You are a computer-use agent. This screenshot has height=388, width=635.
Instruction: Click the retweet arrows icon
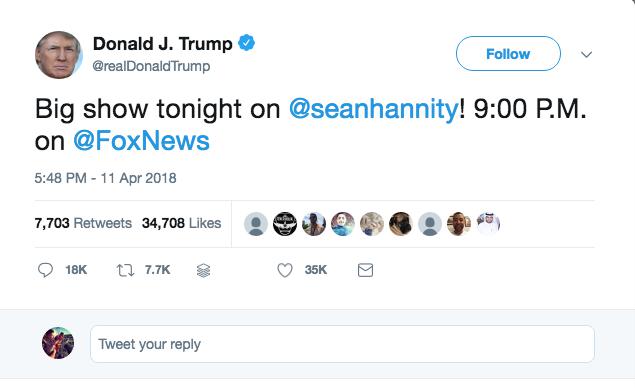tap(125, 270)
